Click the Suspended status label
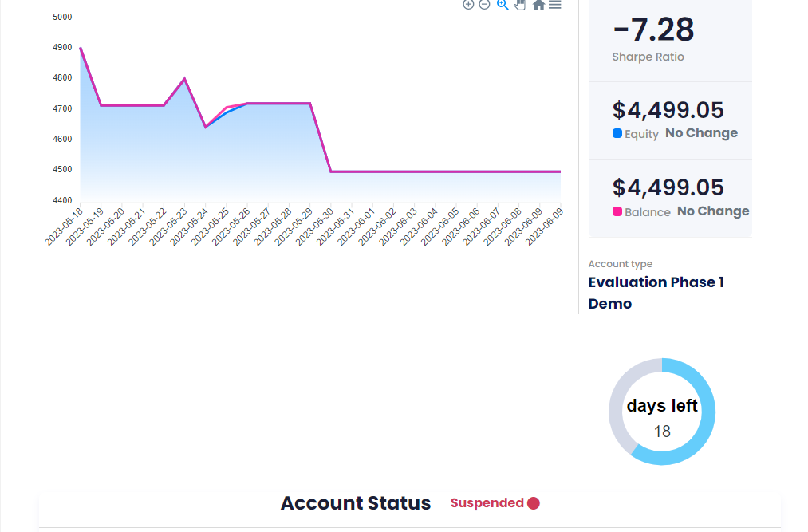Screen dimensions: 808x532 [487, 502]
